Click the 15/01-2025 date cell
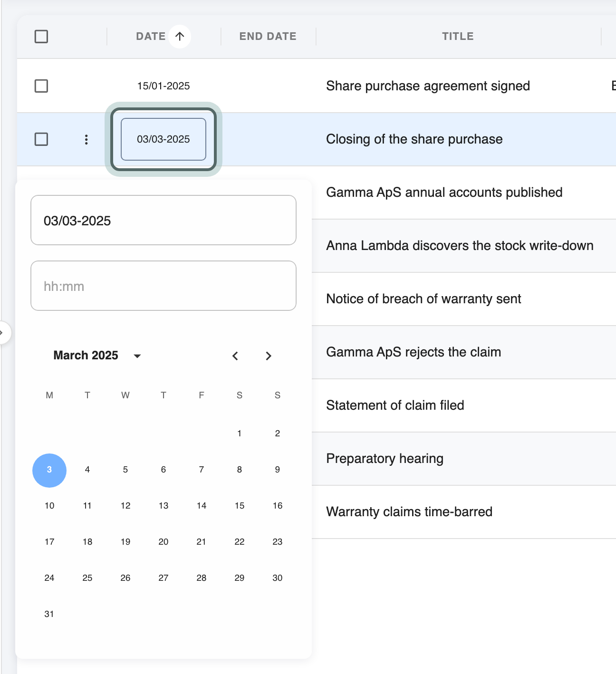This screenshot has width=616, height=674. click(x=164, y=86)
